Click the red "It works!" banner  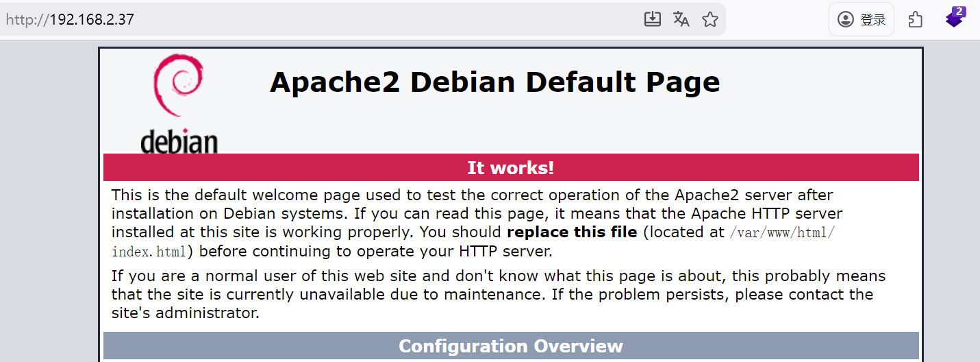coord(510,168)
